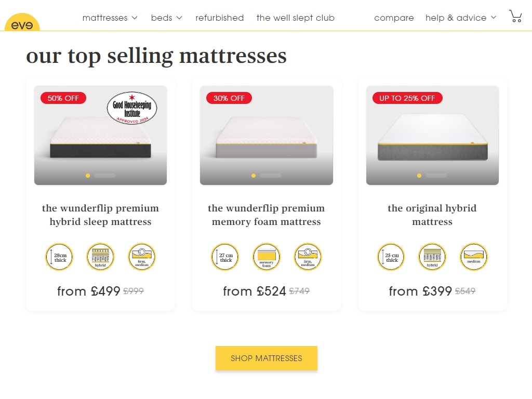Click the medium firmness icon on original hybrid
This screenshot has height=399, width=532.
(474, 257)
